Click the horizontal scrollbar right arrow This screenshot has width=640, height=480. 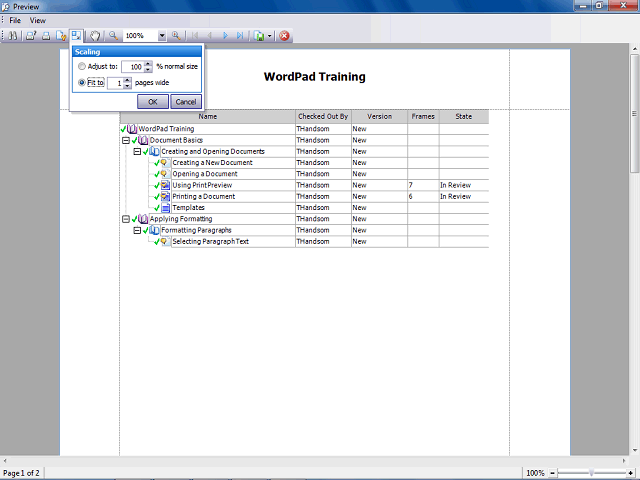[624, 460]
